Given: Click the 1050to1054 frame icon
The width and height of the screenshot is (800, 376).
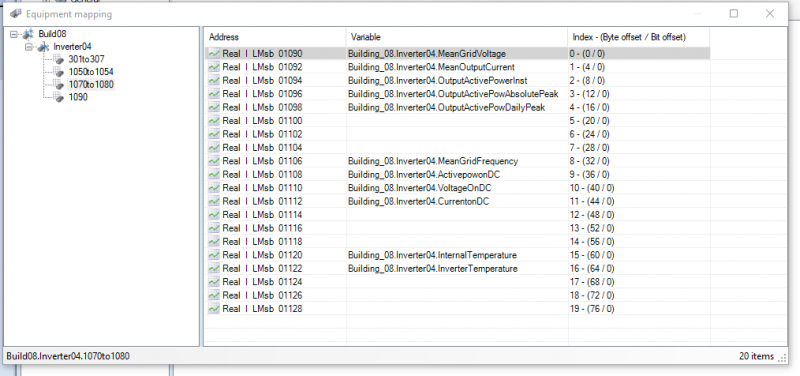Looking at the screenshot, I should (59, 72).
